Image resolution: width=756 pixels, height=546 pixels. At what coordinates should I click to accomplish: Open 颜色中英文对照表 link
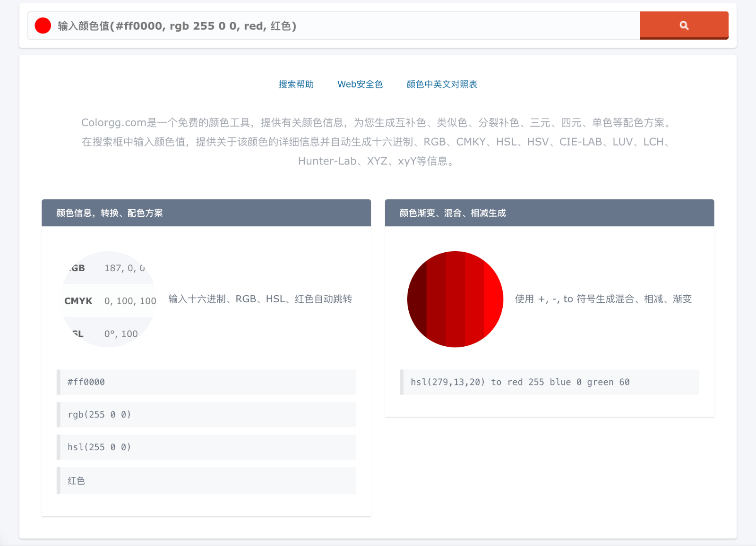click(441, 84)
